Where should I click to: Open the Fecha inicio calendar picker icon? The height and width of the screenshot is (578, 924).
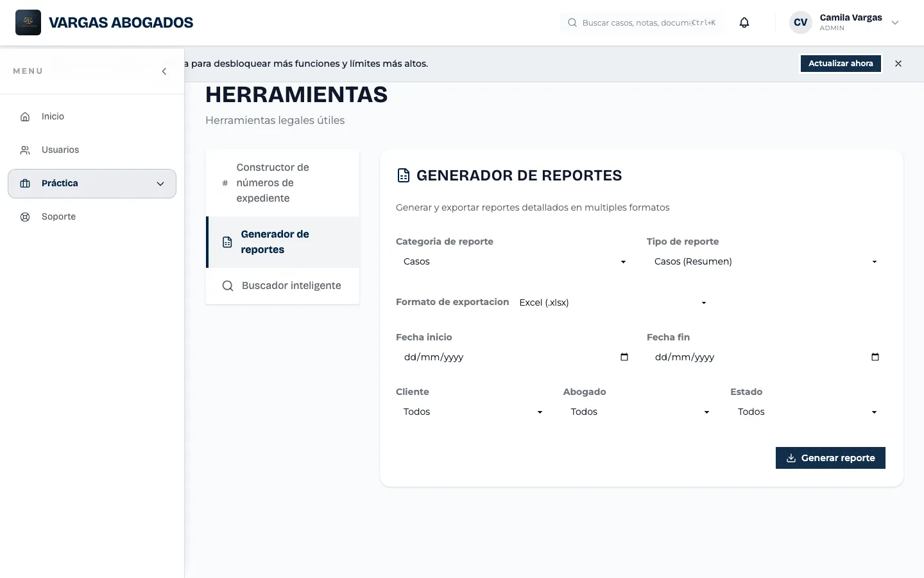(x=624, y=357)
